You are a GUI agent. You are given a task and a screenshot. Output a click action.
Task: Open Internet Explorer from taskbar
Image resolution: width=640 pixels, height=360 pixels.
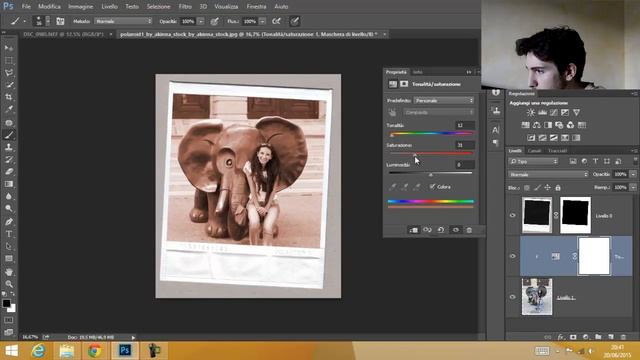click(x=38, y=351)
